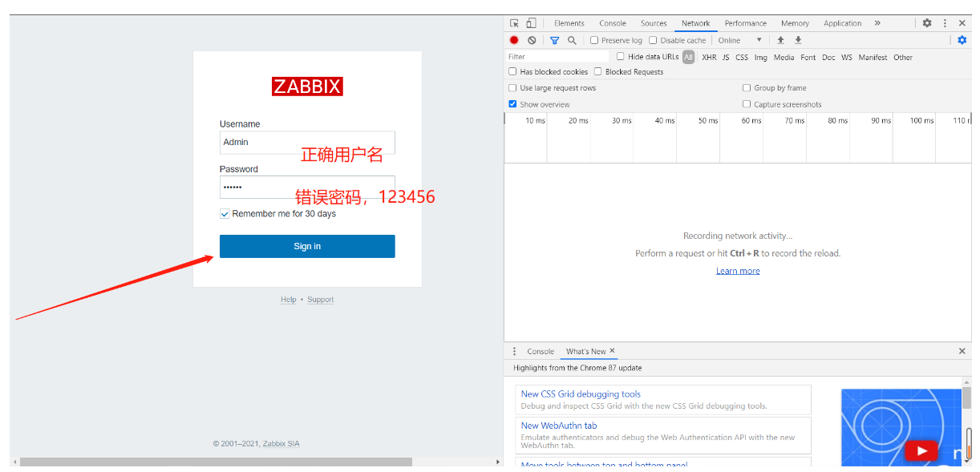This screenshot has height=472, width=980.
Task: Switch to the Console tab in top bar
Action: click(613, 23)
